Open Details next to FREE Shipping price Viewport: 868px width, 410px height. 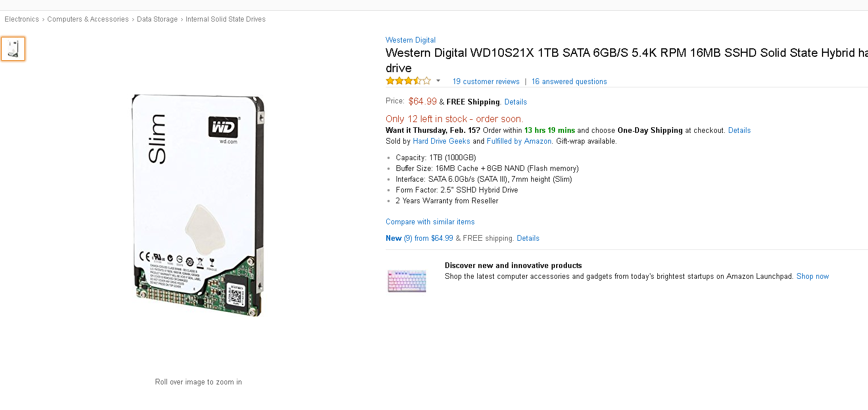pyautogui.click(x=516, y=102)
